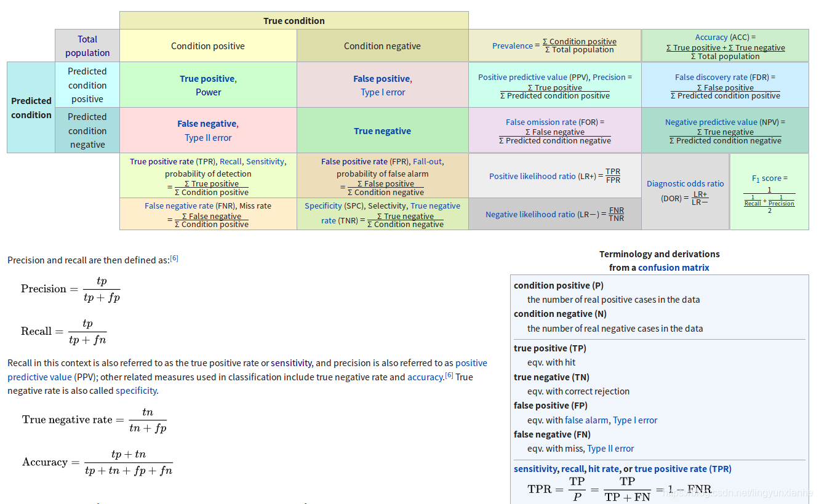Image resolution: width=819 pixels, height=504 pixels.
Task: Click the confusion matrix link
Action: pos(674,268)
